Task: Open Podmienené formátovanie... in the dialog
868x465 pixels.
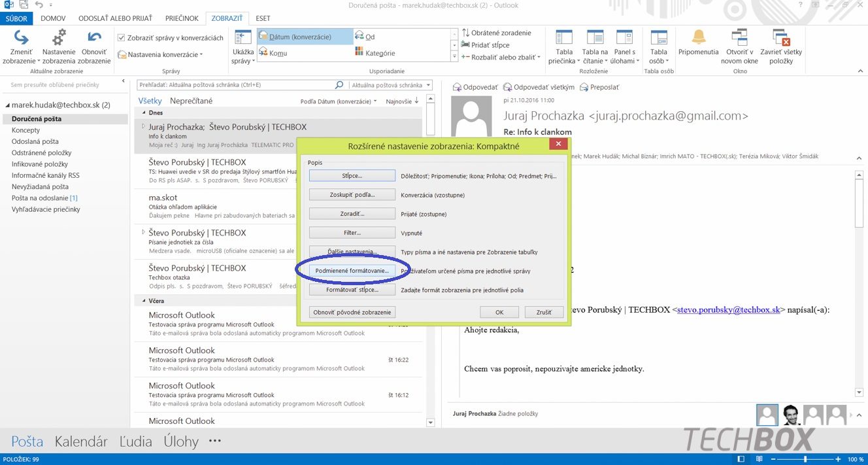Action: click(352, 271)
